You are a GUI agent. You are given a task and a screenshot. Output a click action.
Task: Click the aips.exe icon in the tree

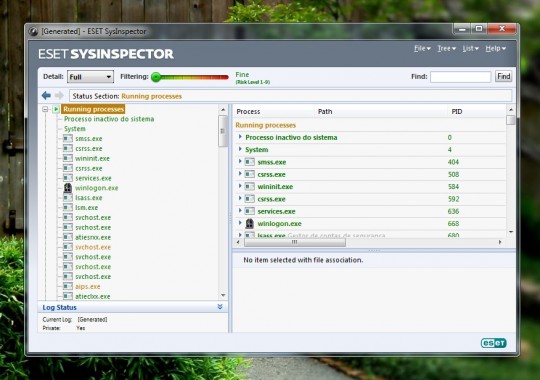point(68,286)
